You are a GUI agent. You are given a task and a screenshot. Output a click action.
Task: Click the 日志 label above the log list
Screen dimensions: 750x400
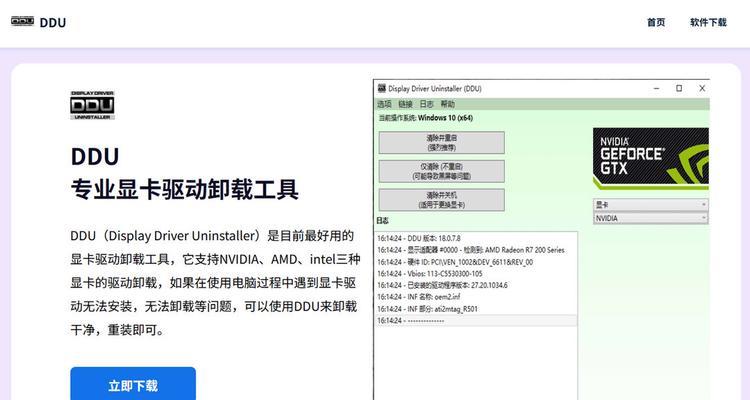[383, 221]
